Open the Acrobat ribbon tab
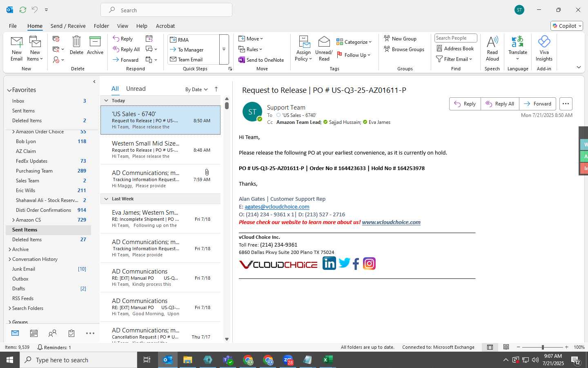588x368 pixels. (165, 26)
